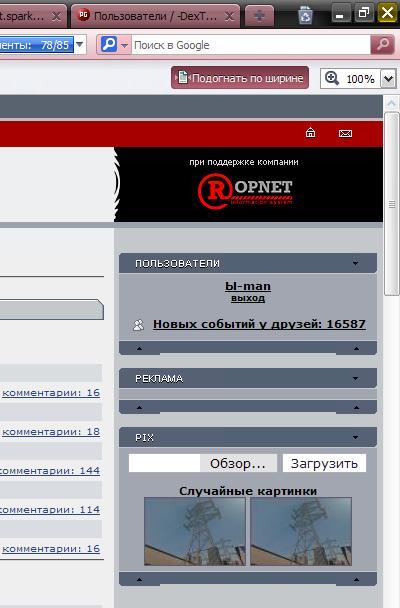Open a new browser tab with the plus button
This screenshot has width=400, height=608.
pyautogui.click(x=259, y=16)
